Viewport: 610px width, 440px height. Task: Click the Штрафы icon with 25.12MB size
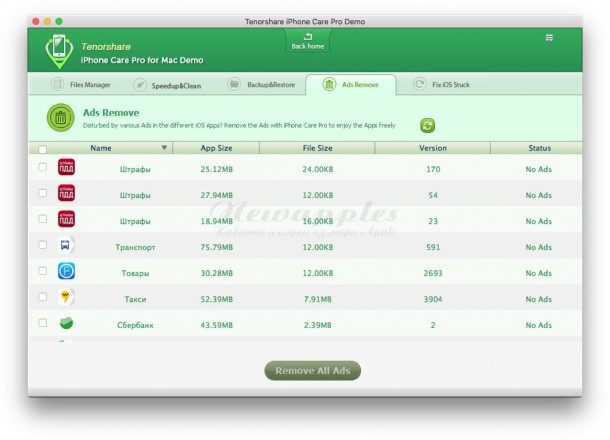(66, 167)
